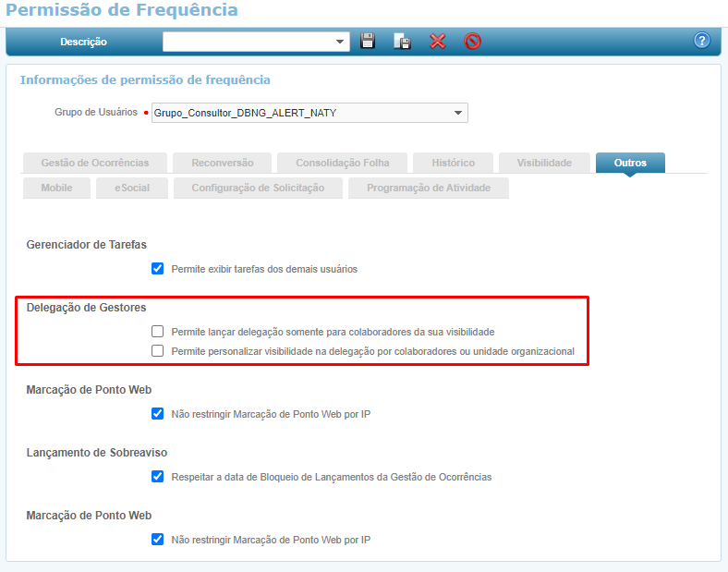This screenshot has height=572, width=728.
Task: Click the save-as-copy icon
Action: pyautogui.click(x=402, y=42)
